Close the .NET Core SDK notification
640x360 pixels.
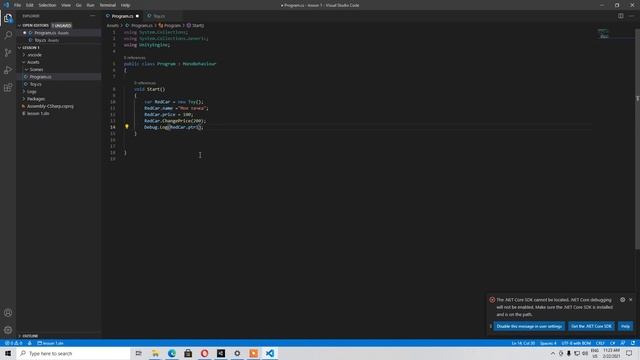pyautogui.click(x=631, y=300)
